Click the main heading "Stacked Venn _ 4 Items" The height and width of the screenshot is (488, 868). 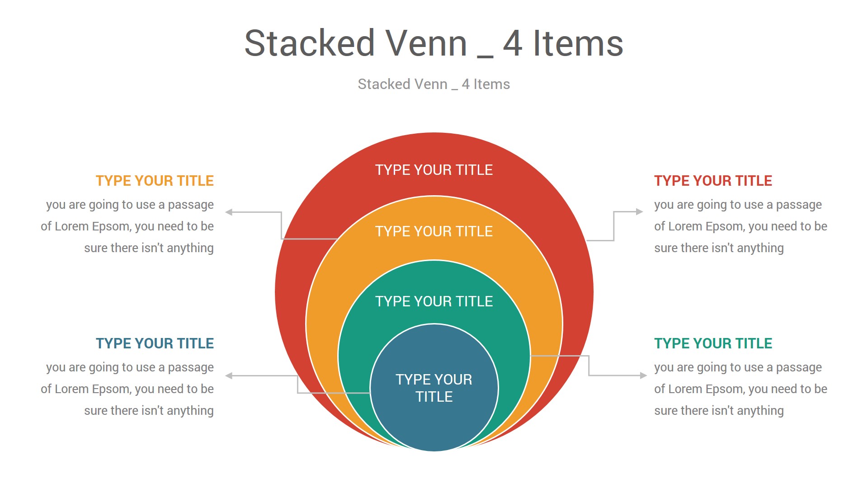pyautogui.click(x=434, y=43)
